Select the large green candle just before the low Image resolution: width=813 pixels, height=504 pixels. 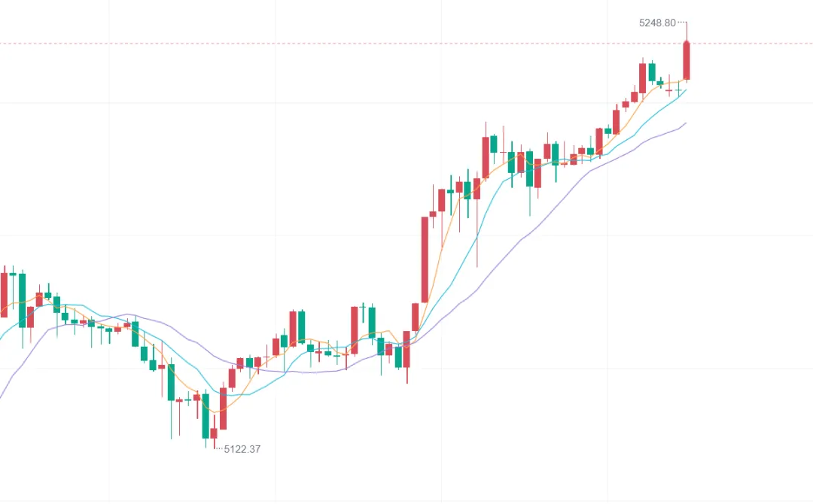pos(205,416)
